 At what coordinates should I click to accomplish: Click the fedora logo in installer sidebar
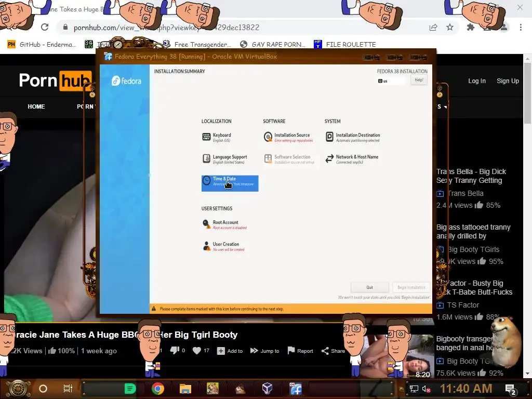(127, 81)
